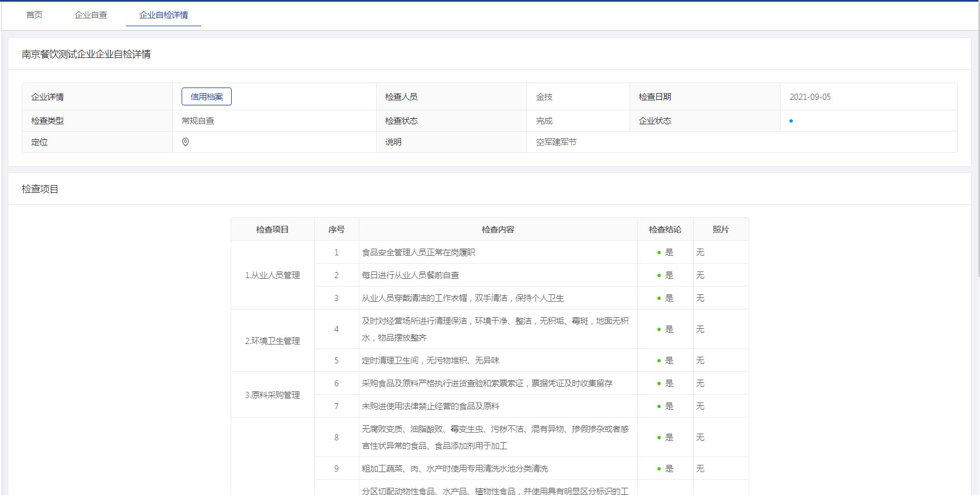Select the 企业自检详情 tab
Image resolution: width=980 pixels, height=495 pixels.
(x=163, y=15)
